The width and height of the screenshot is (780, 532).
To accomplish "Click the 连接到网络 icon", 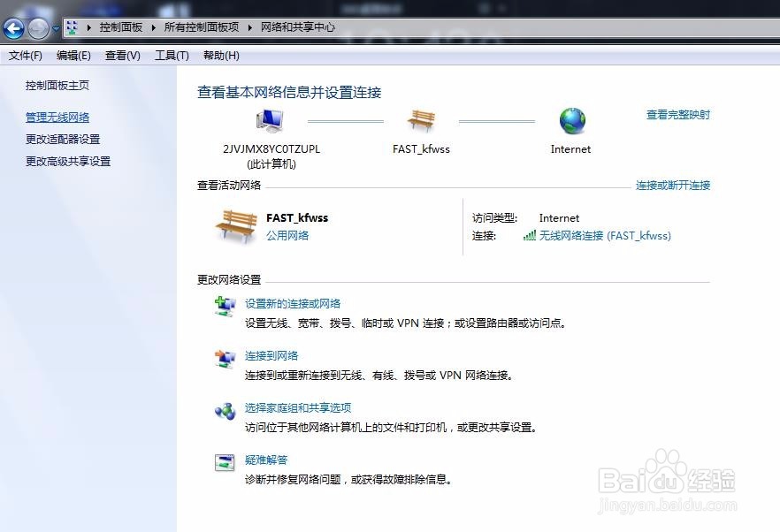I will (225, 359).
